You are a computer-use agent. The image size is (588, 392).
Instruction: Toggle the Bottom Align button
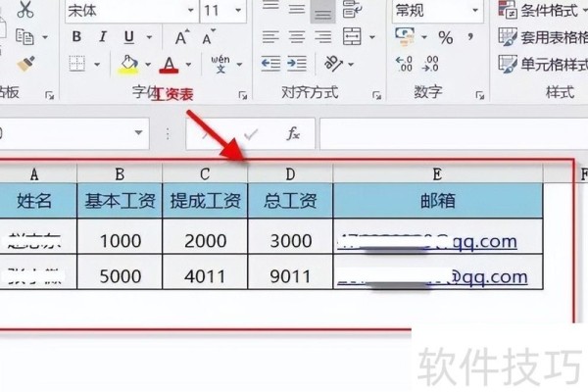point(322,11)
